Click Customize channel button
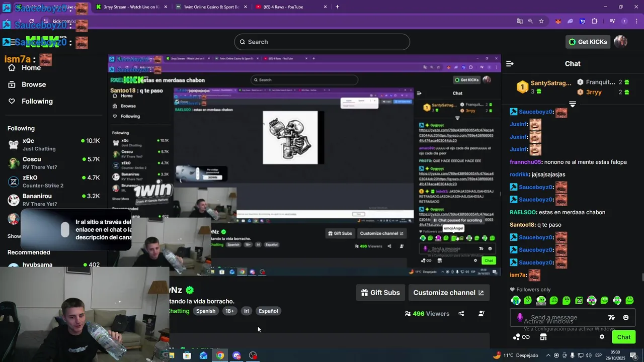 click(x=448, y=293)
